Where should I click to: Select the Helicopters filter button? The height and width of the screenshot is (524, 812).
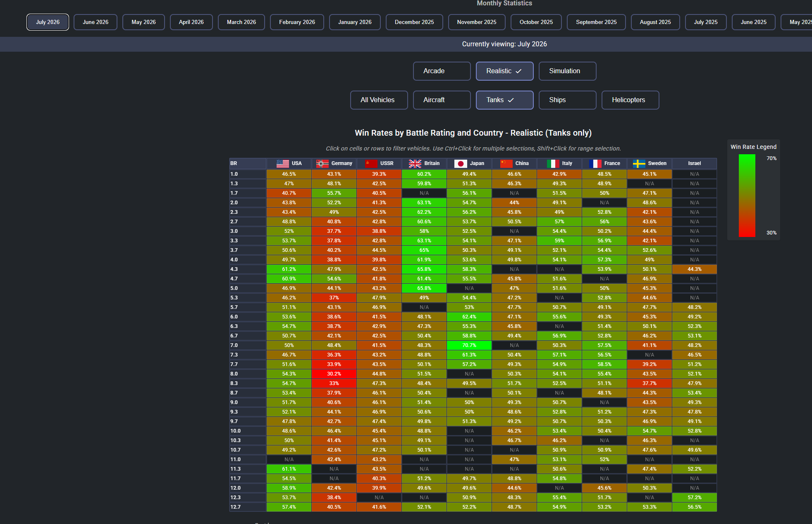630,100
